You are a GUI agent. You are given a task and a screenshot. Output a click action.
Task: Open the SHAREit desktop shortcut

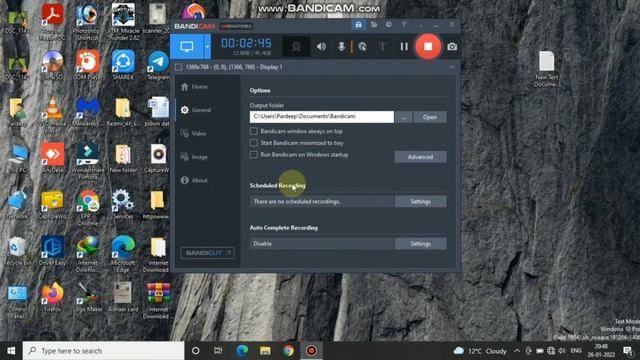(123, 64)
